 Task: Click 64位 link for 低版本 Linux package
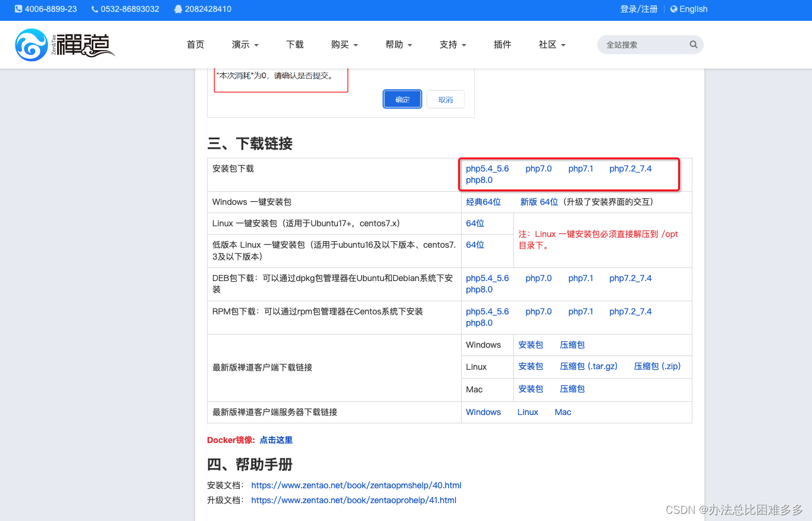[475, 245]
